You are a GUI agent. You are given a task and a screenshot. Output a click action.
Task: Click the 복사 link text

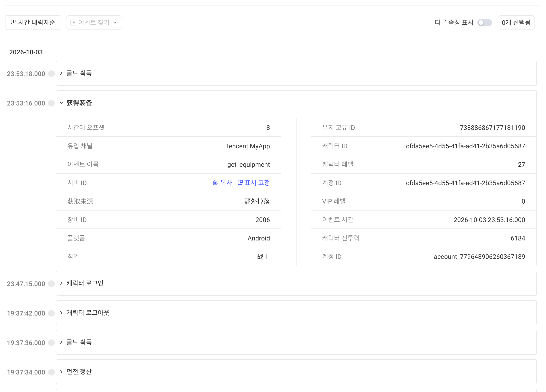click(x=226, y=183)
